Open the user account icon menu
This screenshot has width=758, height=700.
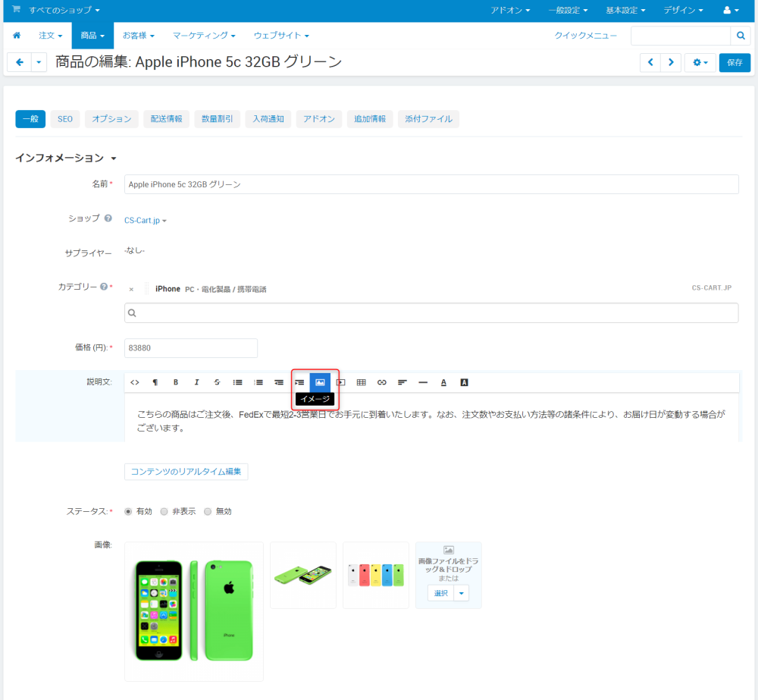coord(731,10)
